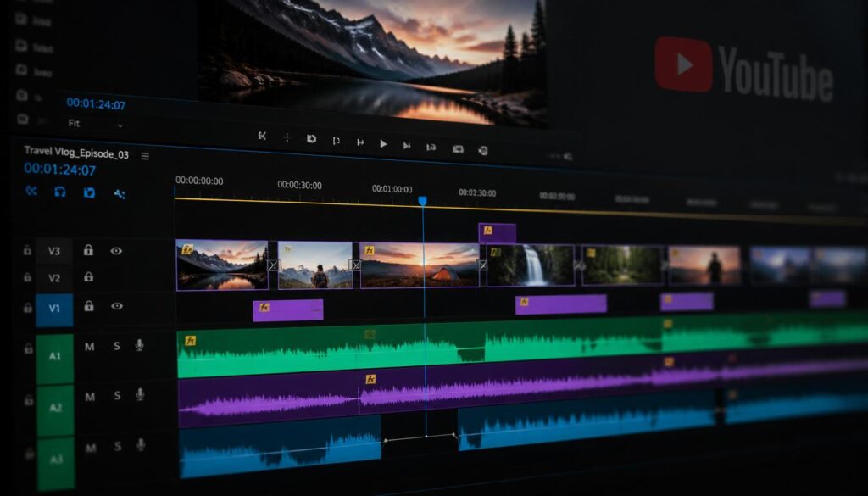868x496 pixels.
Task: Select the hiker with backpack clip
Action: point(315,265)
